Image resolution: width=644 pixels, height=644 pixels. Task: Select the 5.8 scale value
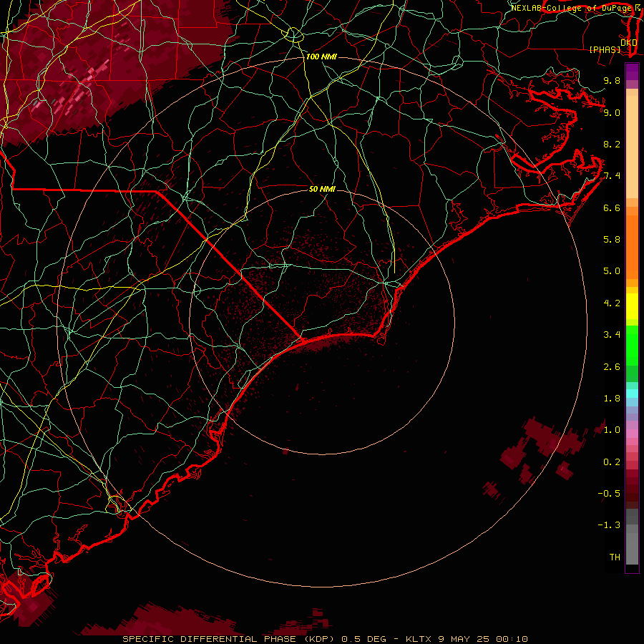612,240
